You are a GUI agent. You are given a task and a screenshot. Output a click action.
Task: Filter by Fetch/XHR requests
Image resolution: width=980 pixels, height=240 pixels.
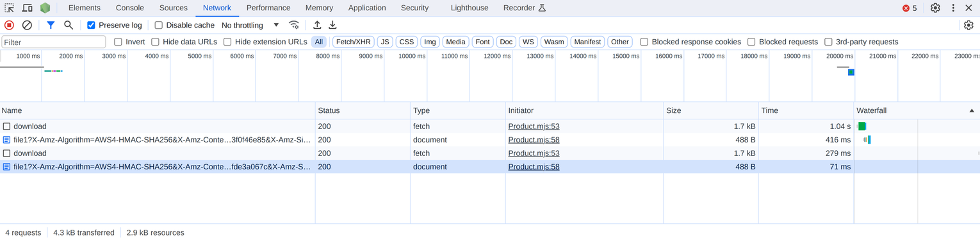pos(354,42)
